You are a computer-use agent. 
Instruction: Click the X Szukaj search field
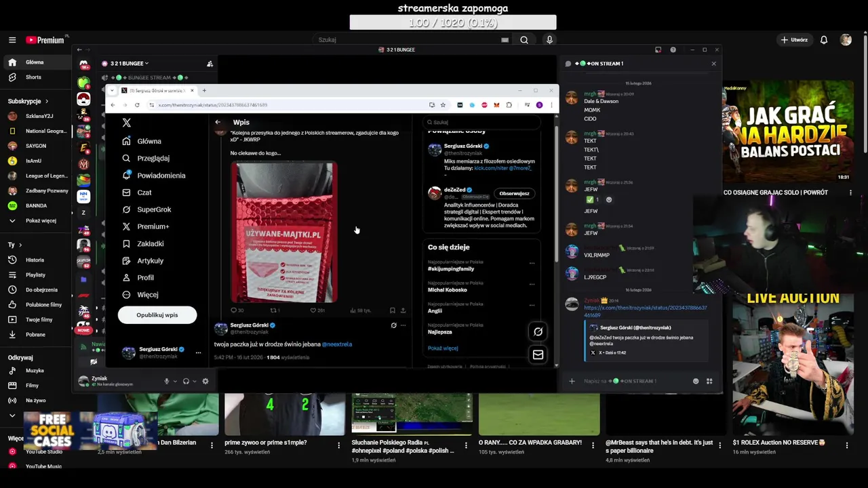point(480,123)
